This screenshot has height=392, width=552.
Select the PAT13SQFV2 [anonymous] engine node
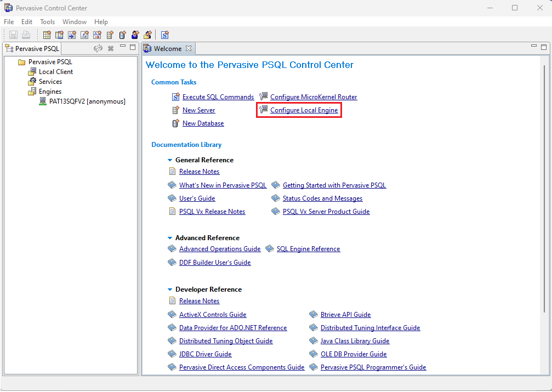click(87, 101)
